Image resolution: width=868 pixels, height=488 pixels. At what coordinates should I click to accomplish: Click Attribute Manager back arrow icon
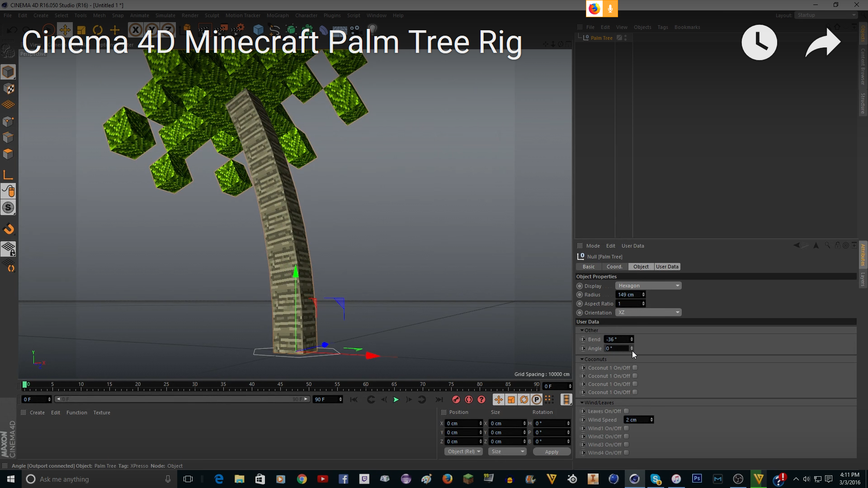pos(797,245)
